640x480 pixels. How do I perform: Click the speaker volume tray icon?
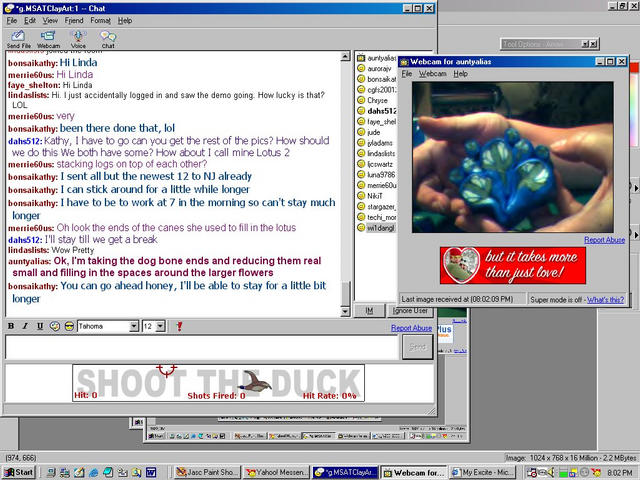click(x=553, y=472)
